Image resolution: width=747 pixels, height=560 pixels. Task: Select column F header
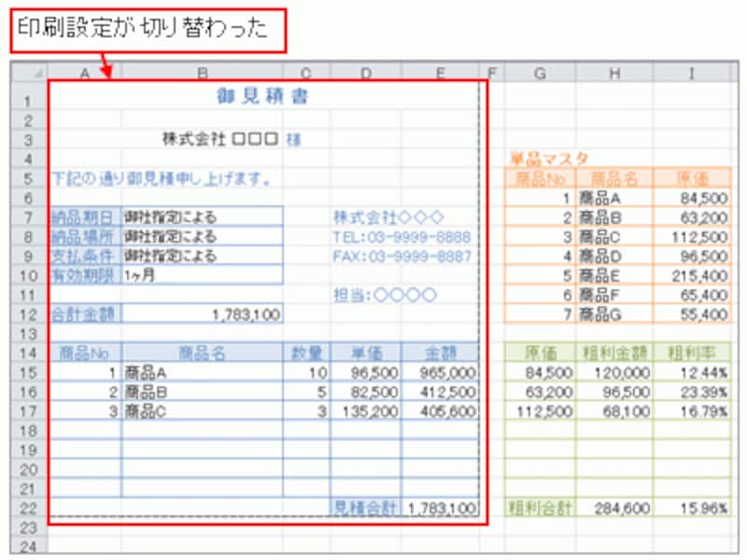(x=492, y=73)
